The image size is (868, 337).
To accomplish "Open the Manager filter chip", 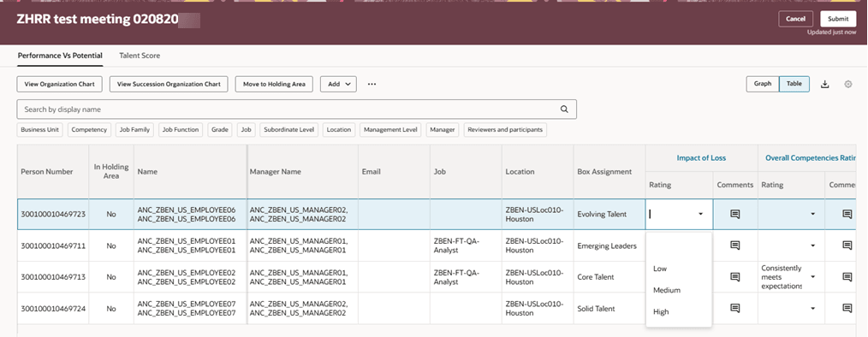I will (x=443, y=129).
